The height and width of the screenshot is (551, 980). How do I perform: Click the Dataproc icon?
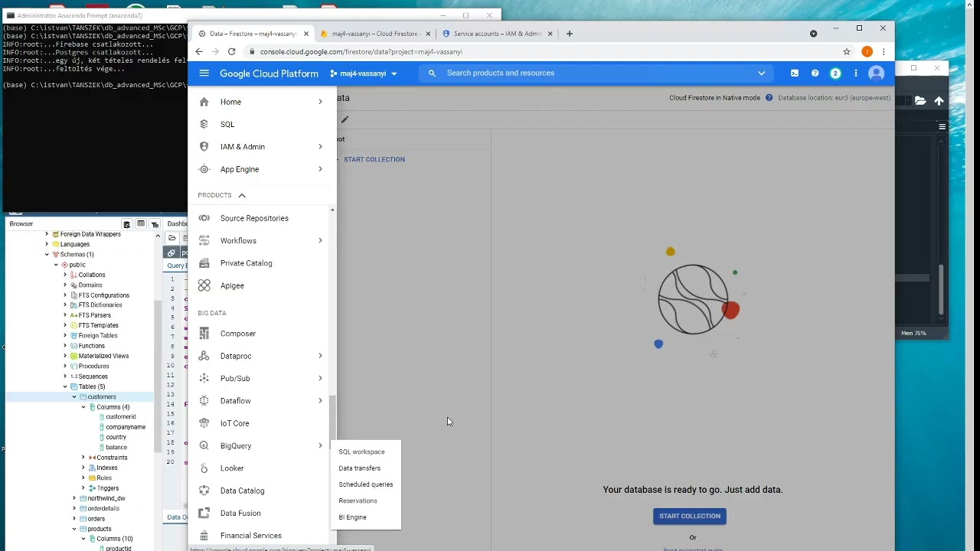(204, 356)
